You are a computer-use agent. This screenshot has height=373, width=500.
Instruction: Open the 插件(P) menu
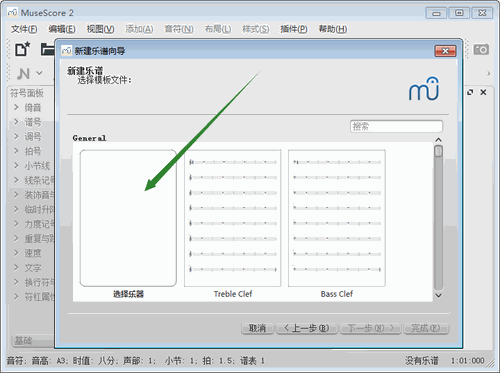(x=294, y=29)
